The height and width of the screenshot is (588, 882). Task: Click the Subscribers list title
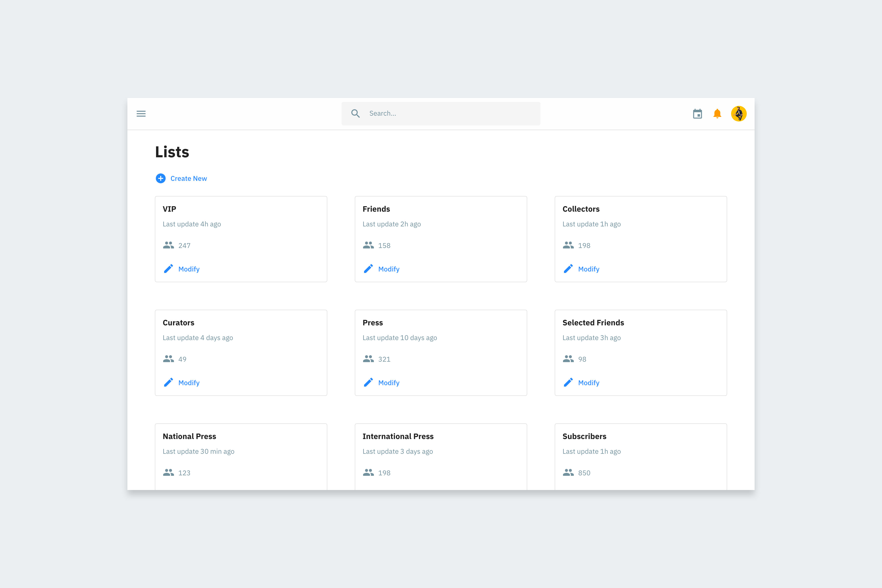(584, 436)
